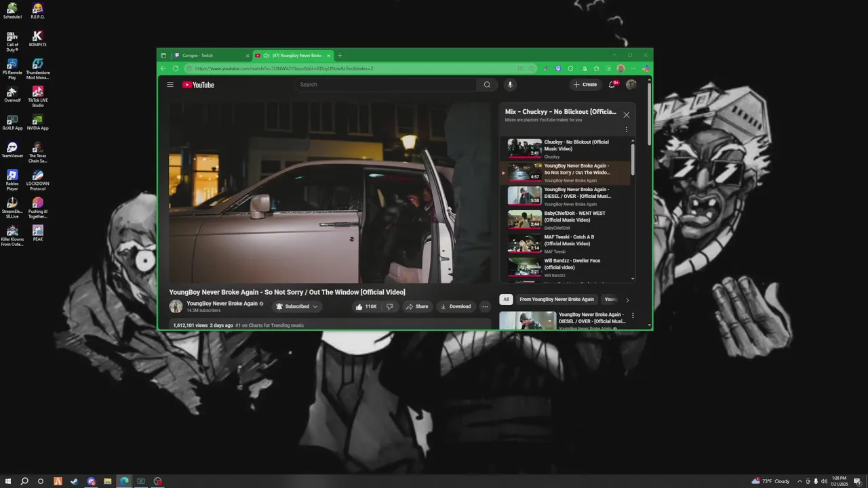Open Thunderstore Mod Manager shortcut
The height and width of the screenshot is (488, 868).
(38, 69)
